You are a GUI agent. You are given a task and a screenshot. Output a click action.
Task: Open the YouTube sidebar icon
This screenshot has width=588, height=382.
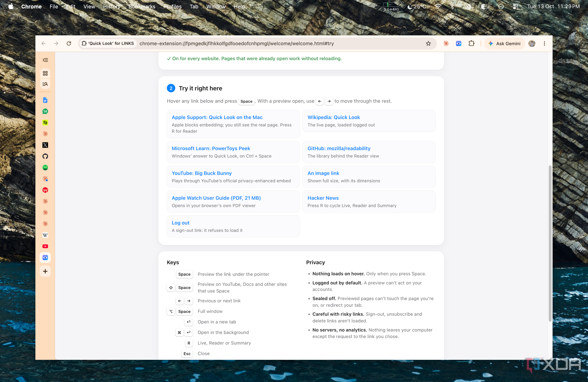[45, 246]
